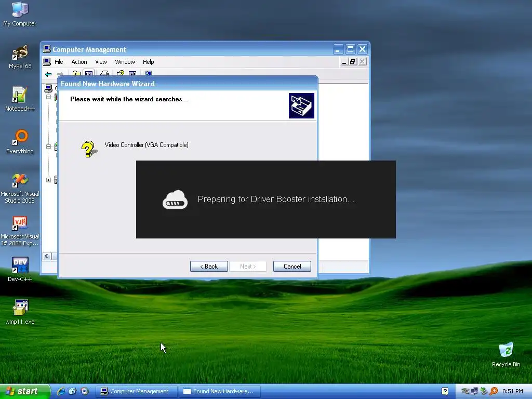Open the Window menu

click(x=125, y=62)
